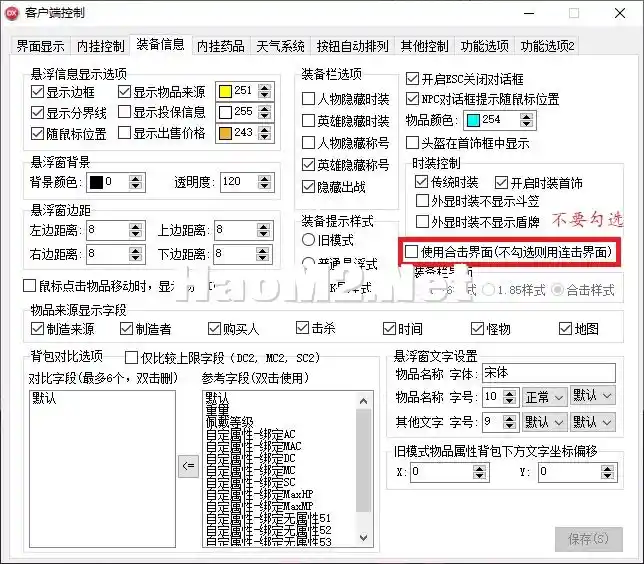The width and height of the screenshot is (644, 564).
Task: Click the 右边距离 value field
Action: coord(108,254)
